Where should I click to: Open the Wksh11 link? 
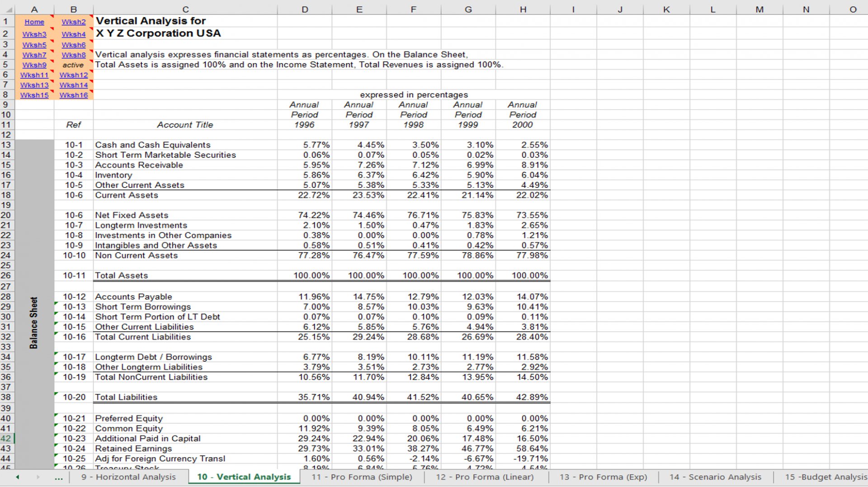tap(34, 75)
